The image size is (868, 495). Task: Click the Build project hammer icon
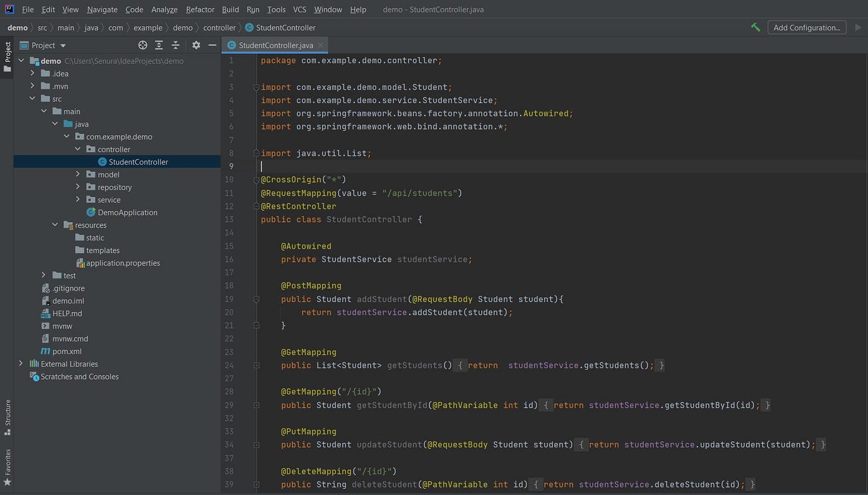pyautogui.click(x=755, y=27)
